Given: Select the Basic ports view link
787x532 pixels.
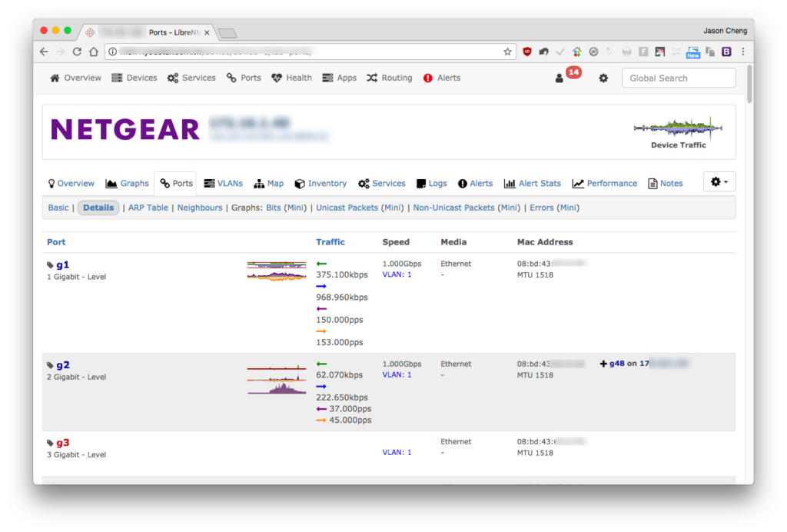Looking at the screenshot, I should 58,208.
